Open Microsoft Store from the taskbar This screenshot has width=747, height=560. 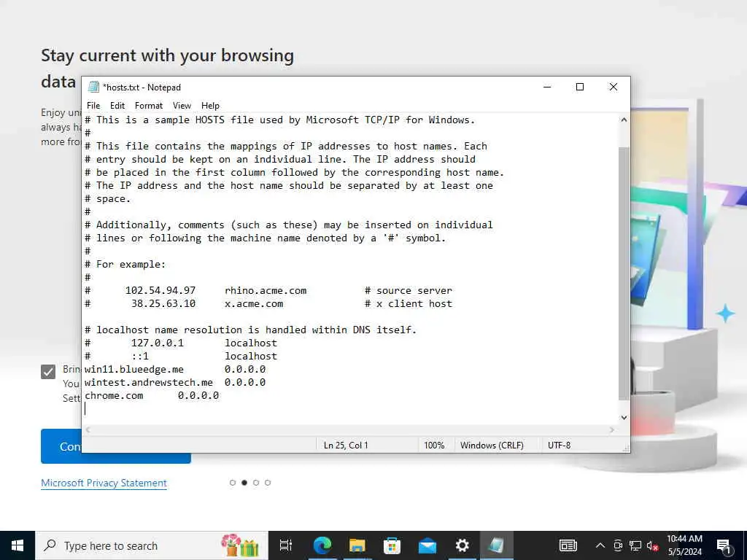click(x=392, y=545)
